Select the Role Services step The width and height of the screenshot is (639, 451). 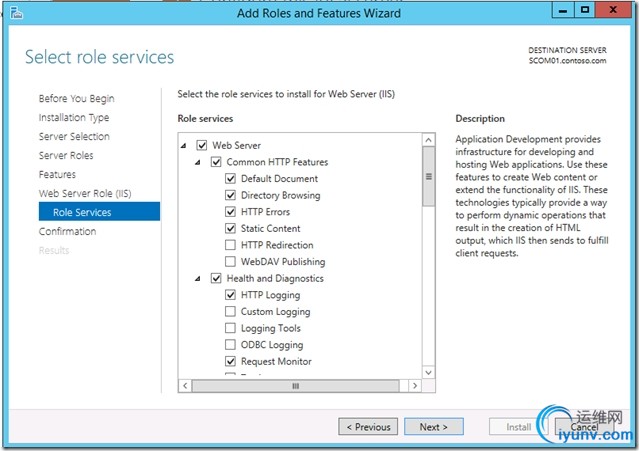tap(99, 211)
